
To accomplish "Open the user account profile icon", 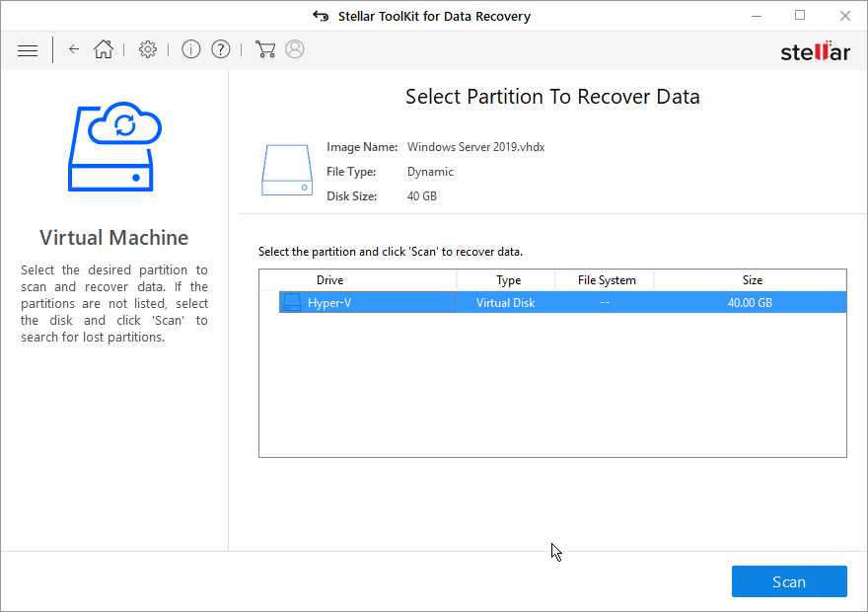I will point(295,49).
